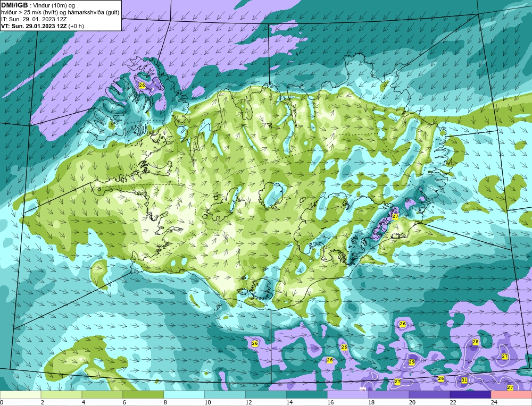Click the legend scale number 0
This screenshot has height=406, width=532.
coord(2,402)
